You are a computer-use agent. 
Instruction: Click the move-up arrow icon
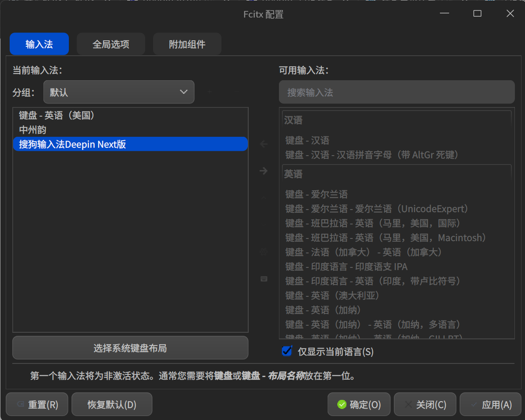(x=264, y=198)
